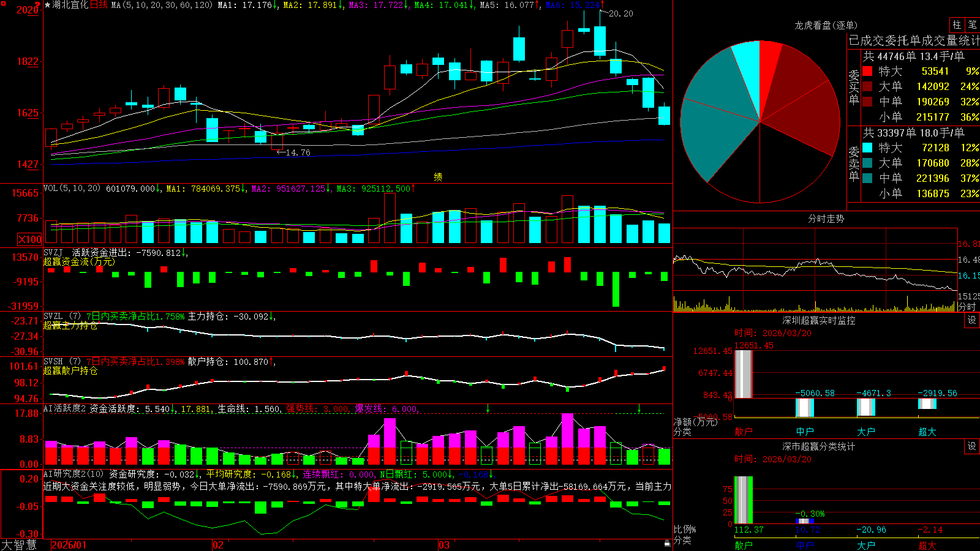Image resolution: width=980 pixels, height=551 pixels.
Task: Click the 2026/01 date box on the timeline
Action: click(69, 545)
